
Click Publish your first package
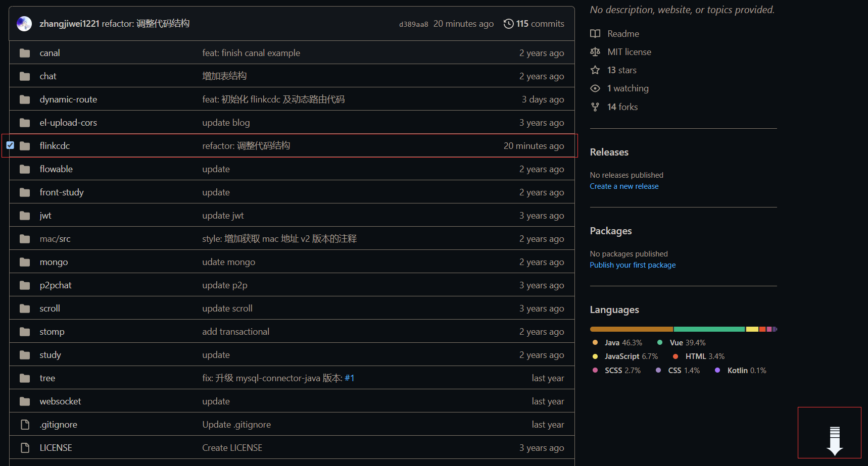[633, 265]
